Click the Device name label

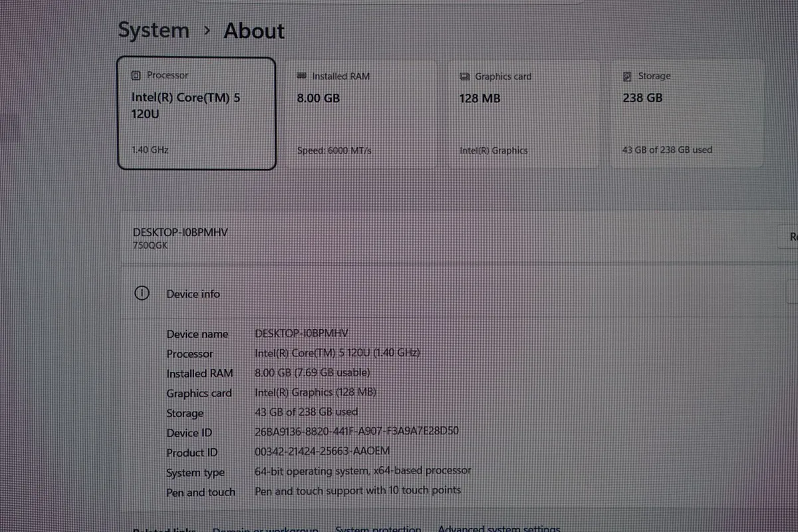197,334
